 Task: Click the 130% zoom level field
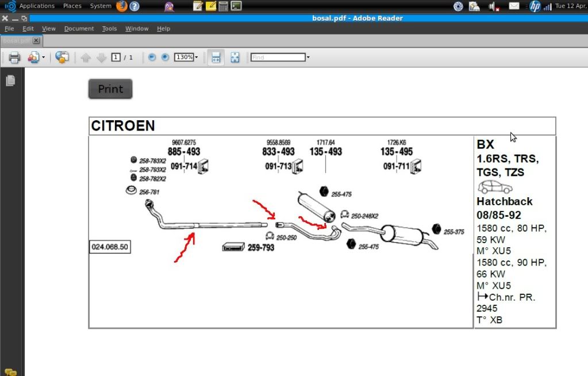184,57
